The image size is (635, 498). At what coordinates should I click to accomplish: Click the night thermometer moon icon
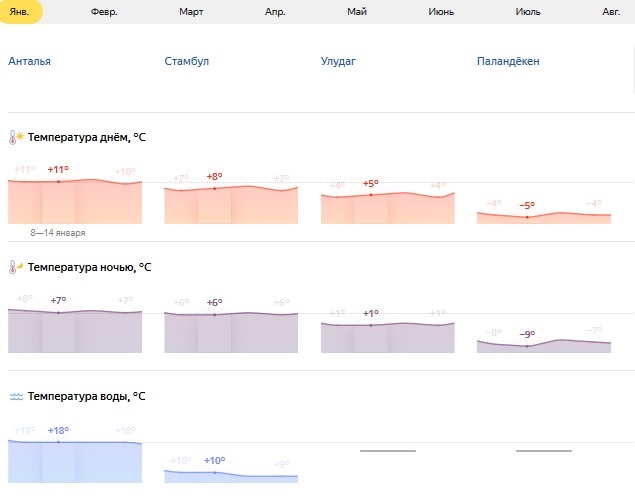tap(16, 267)
